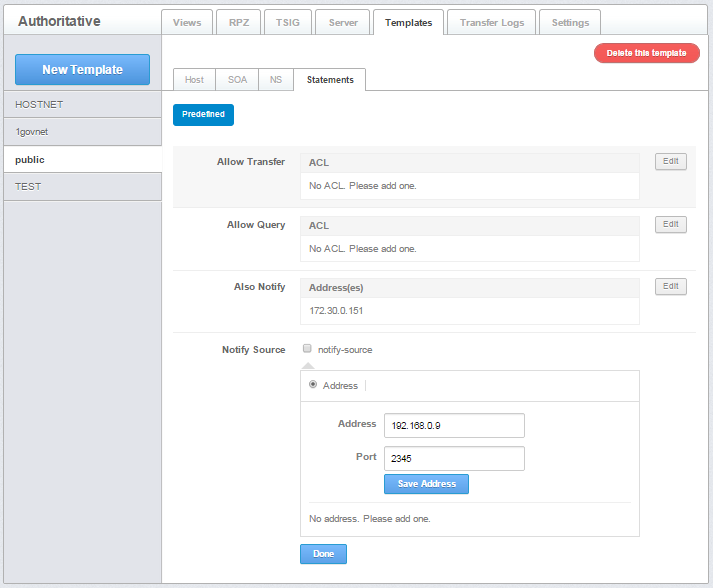Click the Save Address button
The width and height of the screenshot is (713, 588).
click(x=426, y=484)
